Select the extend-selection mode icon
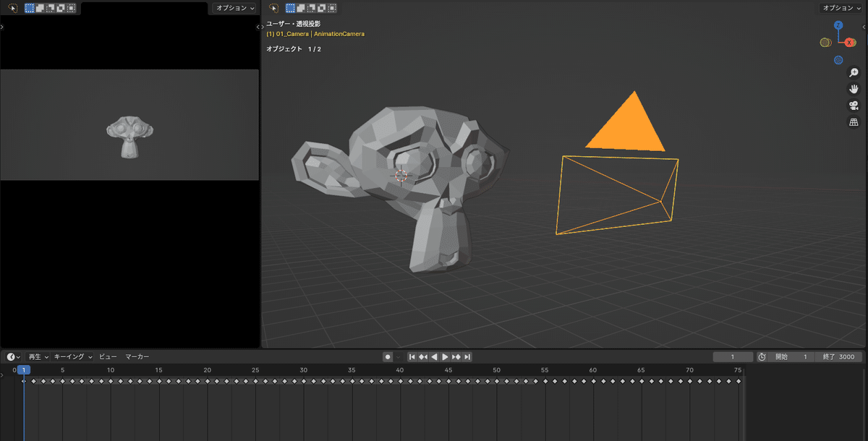Screen dimensions: 868x441 301,7
